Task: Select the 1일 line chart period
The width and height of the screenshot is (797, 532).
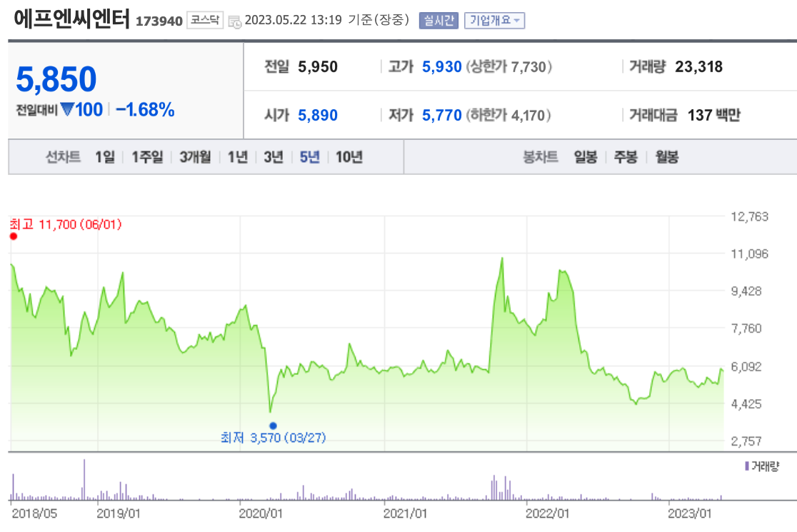Action: click(x=105, y=157)
